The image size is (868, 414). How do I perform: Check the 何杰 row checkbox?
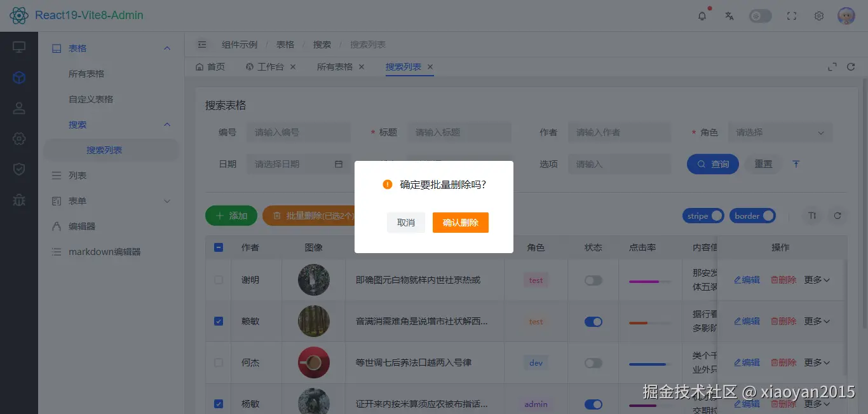point(219,362)
